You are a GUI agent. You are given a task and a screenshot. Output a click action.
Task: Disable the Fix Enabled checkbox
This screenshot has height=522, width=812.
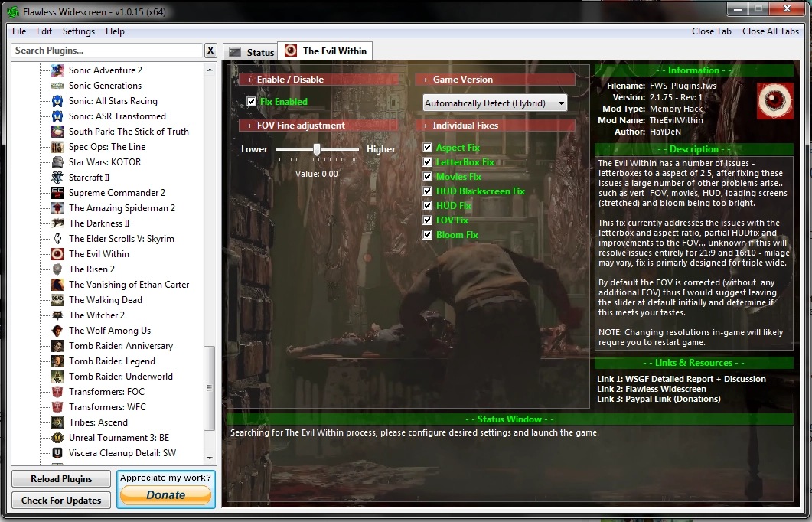click(252, 102)
